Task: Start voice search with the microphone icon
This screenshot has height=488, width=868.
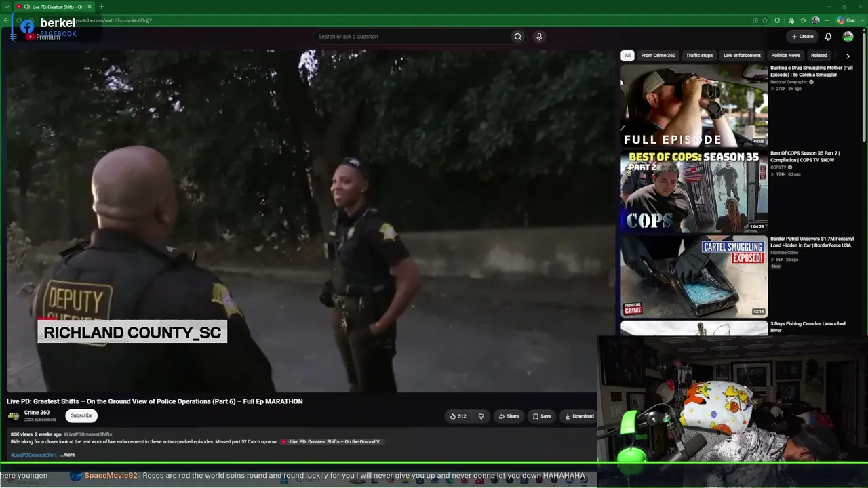Action: click(x=539, y=37)
